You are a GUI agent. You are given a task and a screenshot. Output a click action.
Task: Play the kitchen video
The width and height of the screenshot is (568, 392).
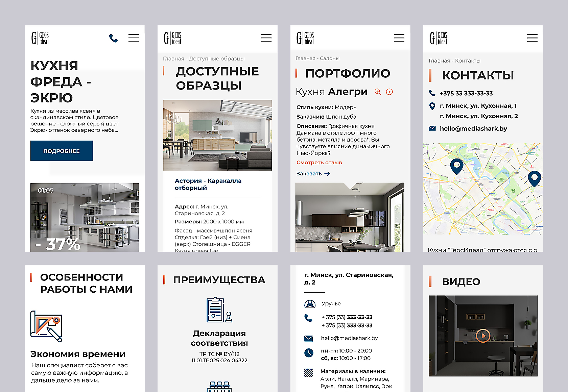[483, 336]
